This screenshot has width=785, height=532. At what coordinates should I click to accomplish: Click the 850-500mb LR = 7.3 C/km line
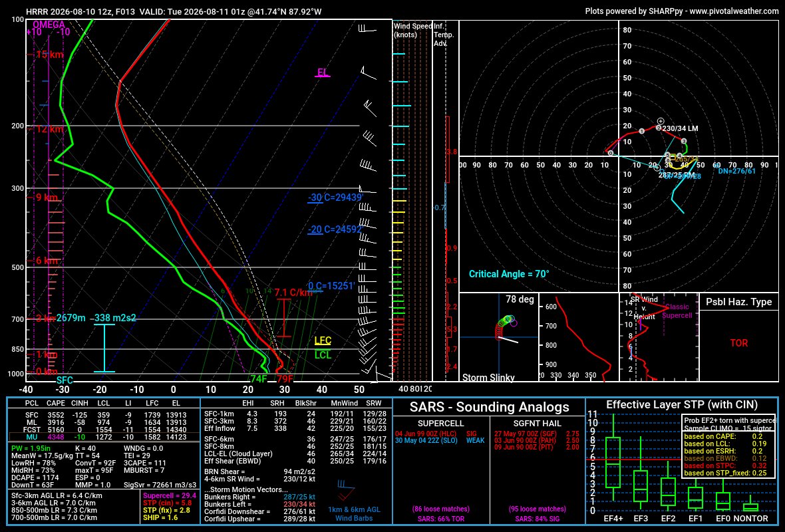click(x=54, y=510)
